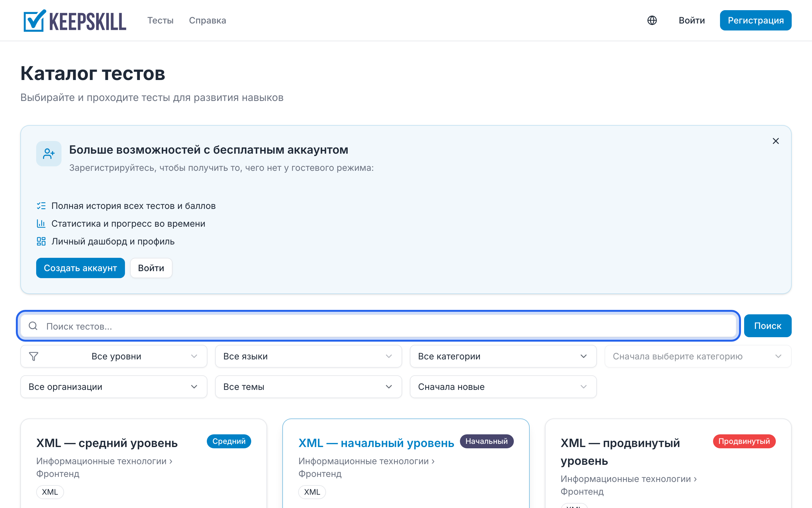Open the Справка menu item
The image size is (812, 508).
207,21
